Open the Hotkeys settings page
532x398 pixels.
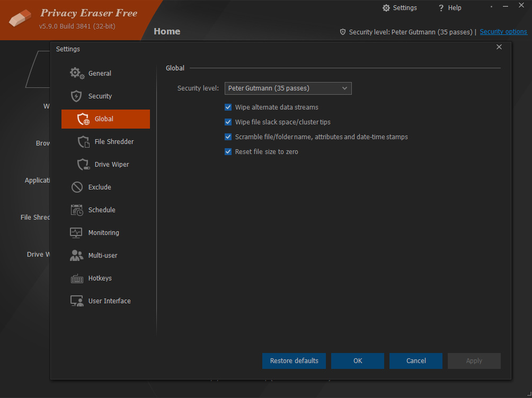click(x=100, y=278)
